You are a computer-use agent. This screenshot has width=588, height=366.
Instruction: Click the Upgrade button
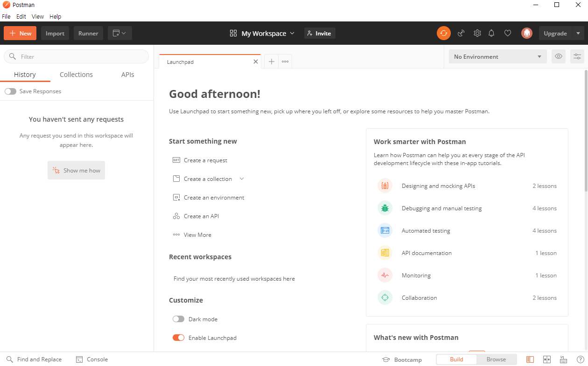pyautogui.click(x=555, y=33)
